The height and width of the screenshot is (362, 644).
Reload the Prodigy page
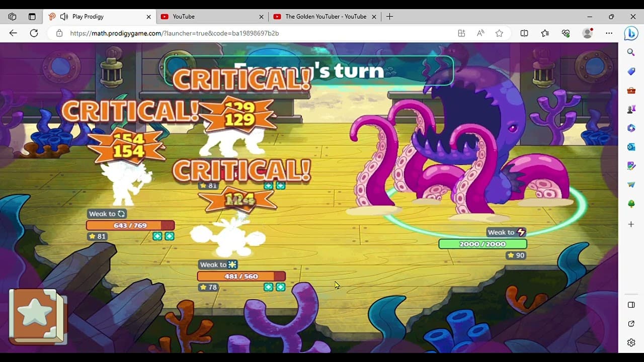(x=34, y=33)
